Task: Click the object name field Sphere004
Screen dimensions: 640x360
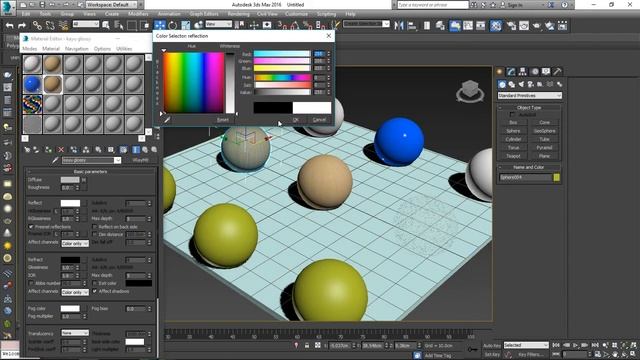Action: (x=525, y=178)
